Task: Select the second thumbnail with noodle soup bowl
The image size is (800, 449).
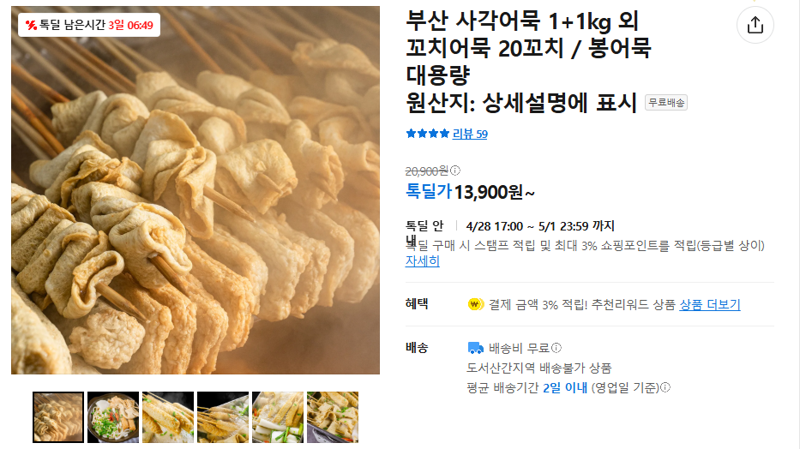Action: [x=113, y=417]
